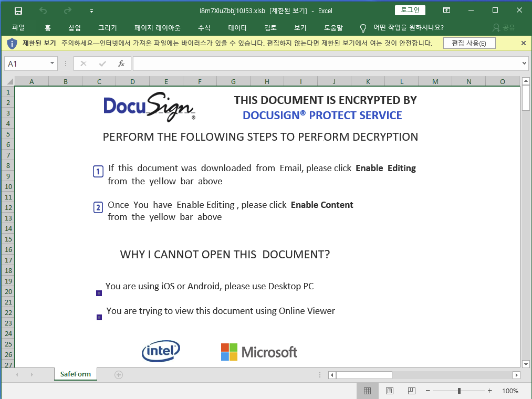Click the zoom out minus button

tap(428, 391)
